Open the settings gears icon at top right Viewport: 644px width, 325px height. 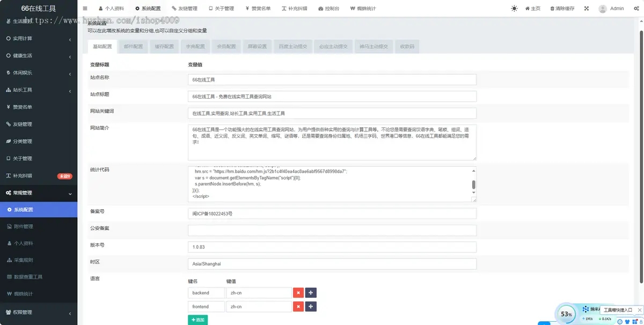(635, 9)
